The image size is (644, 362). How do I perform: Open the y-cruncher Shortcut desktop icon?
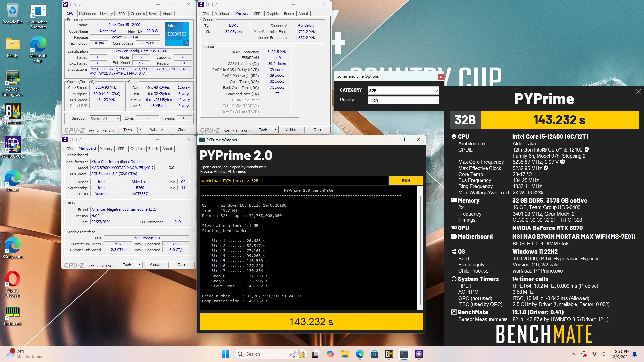(38, 17)
